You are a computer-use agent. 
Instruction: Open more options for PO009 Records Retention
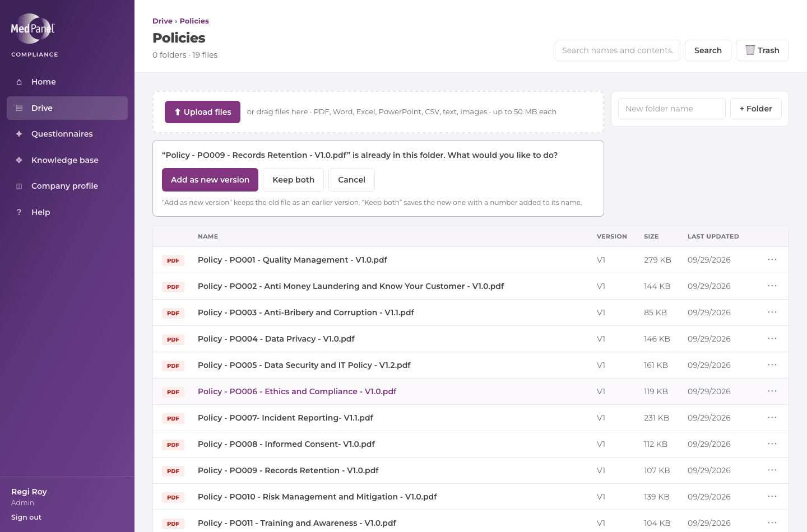tap(772, 470)
